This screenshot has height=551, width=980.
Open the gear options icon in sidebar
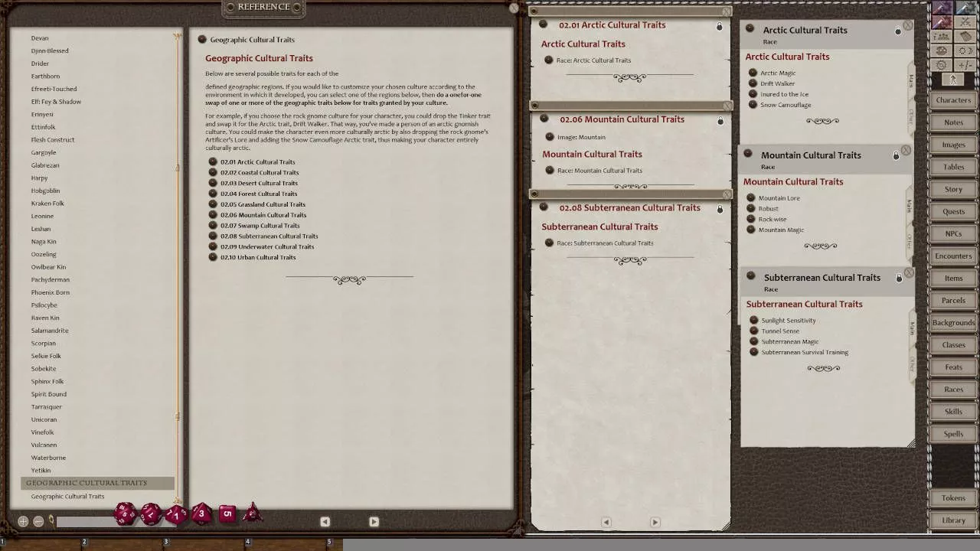942,65
